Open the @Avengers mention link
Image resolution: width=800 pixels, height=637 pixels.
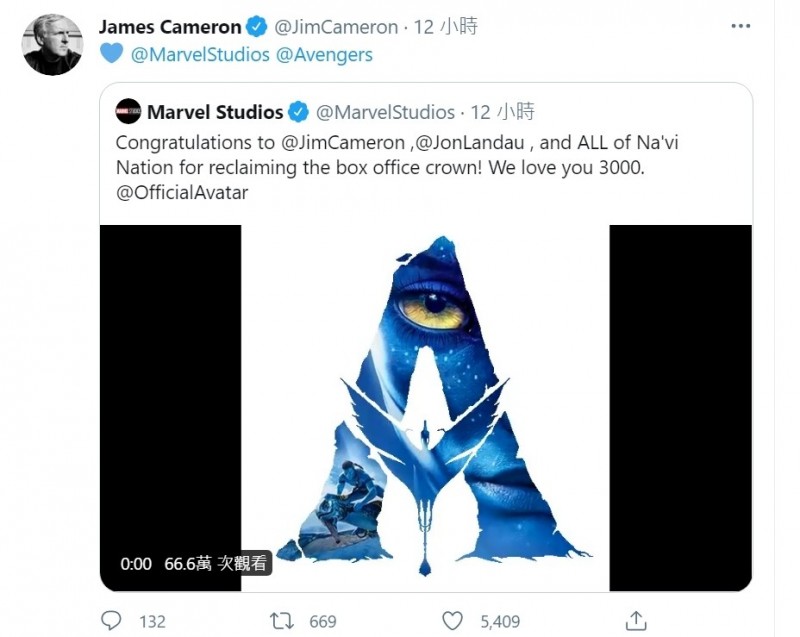324,55
